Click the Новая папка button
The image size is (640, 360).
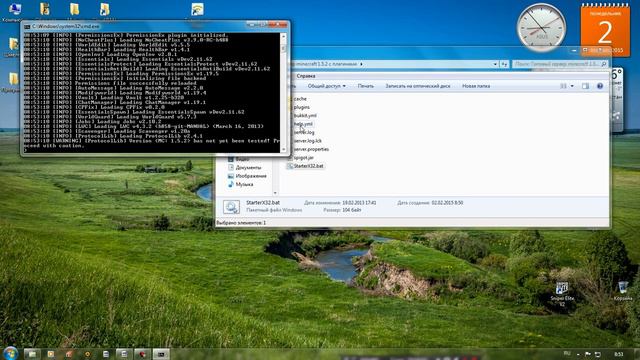click(x=476, y=86)
